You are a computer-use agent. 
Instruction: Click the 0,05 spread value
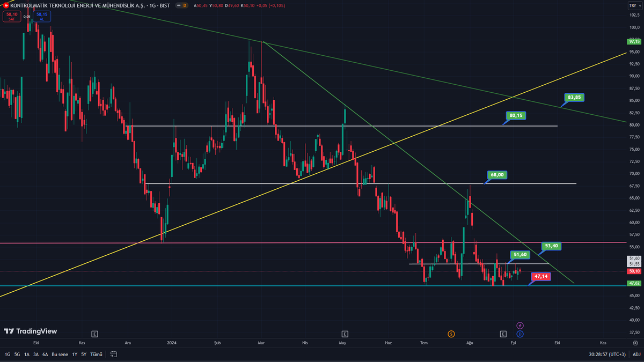point(27,17)
